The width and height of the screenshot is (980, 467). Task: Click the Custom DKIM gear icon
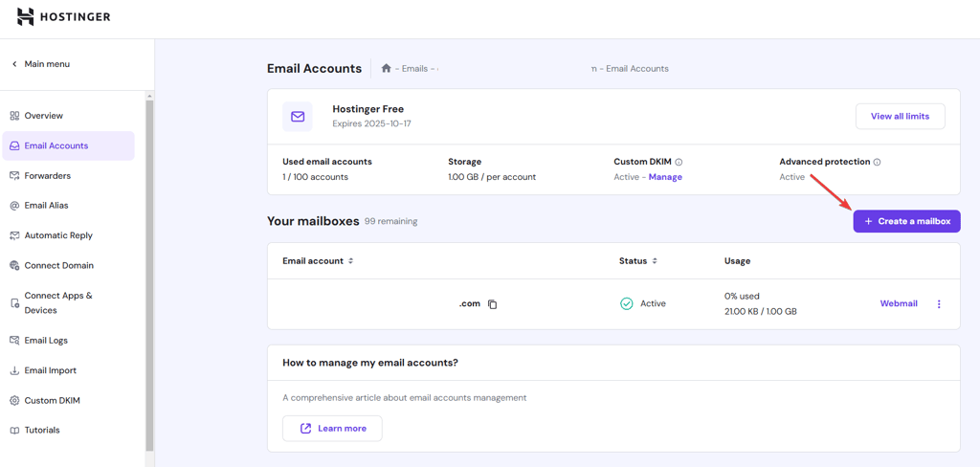click(x=14, y=401)
